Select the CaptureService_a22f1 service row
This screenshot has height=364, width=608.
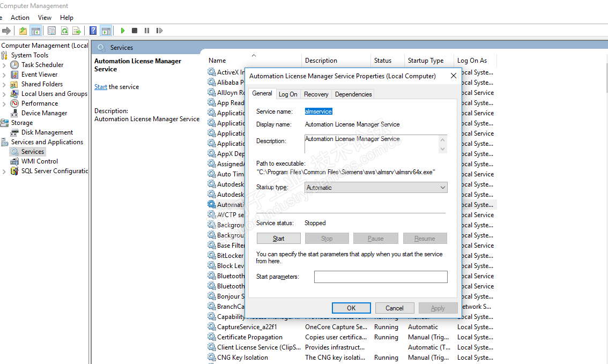pyautogui.click(x=351, y=327)
